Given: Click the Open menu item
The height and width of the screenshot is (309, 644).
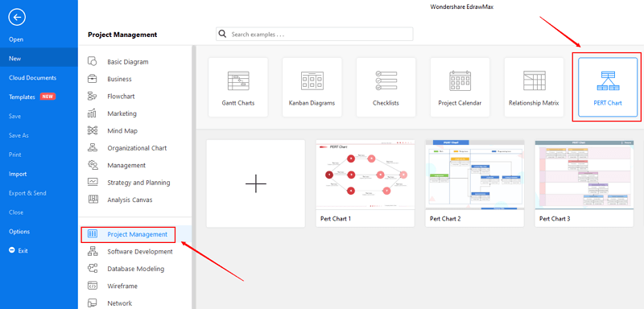Looking at the screenshot, I should (x=16, y=39).
